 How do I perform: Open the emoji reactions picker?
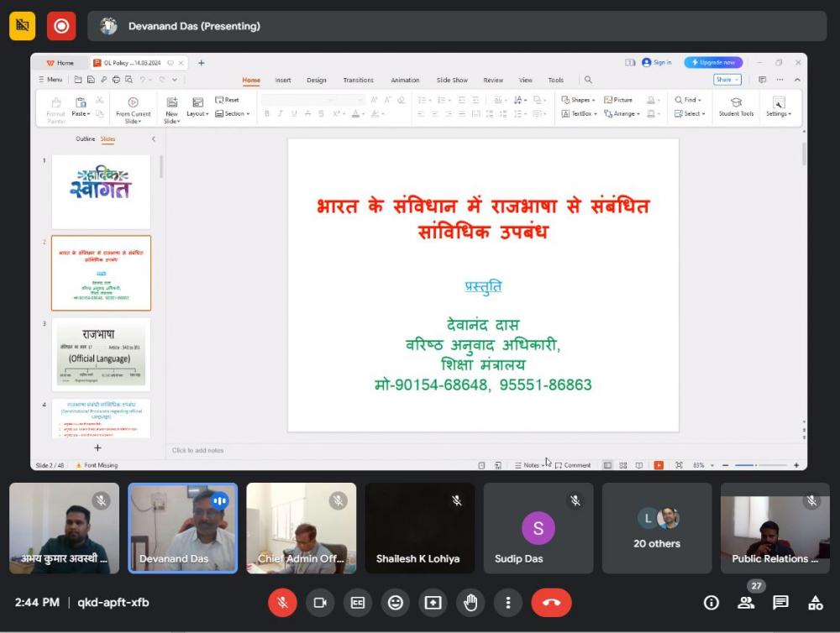[x=395, y=602]
